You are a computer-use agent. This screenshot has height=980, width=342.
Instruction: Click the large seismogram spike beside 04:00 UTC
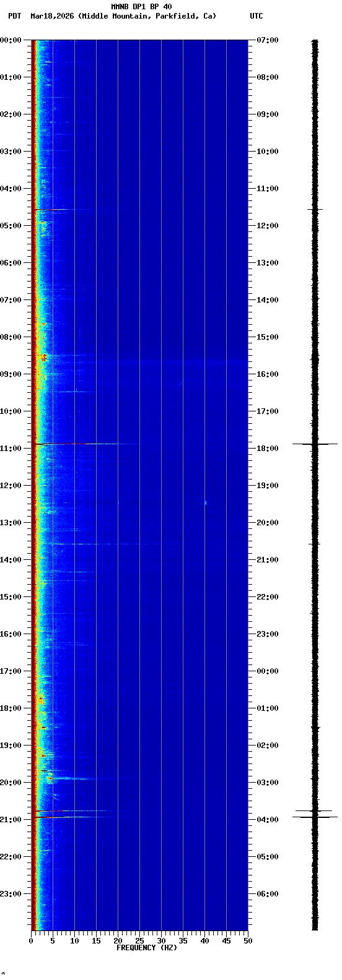(315, 817)
